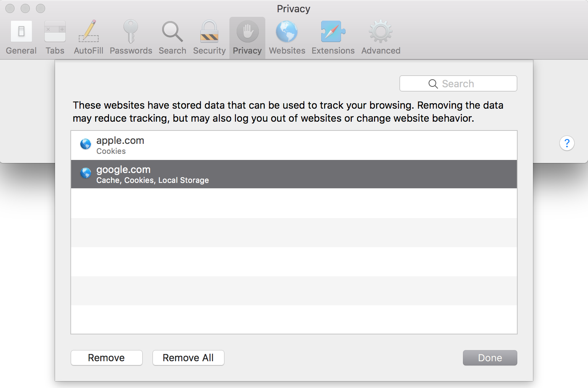This screenshot has height=388, width=588.
Task: Open the Passwords key icon pane
Action: [x=131, y=37]
